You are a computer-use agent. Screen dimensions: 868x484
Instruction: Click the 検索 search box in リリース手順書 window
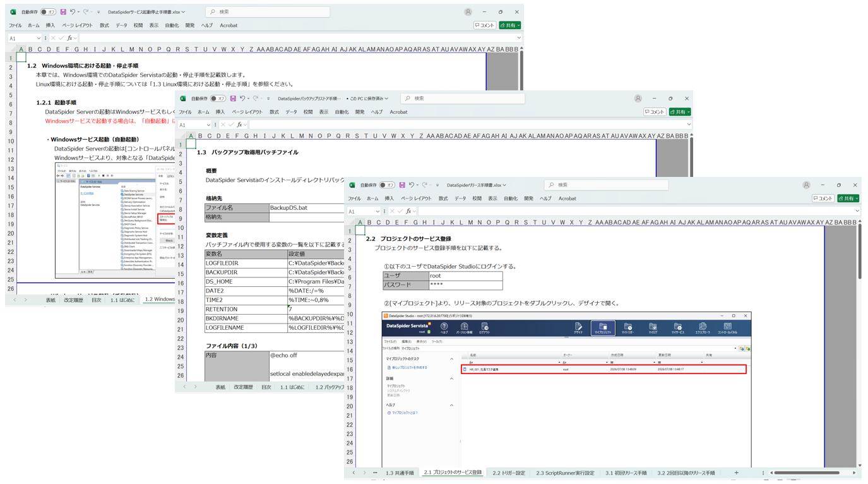coord(606,185)
